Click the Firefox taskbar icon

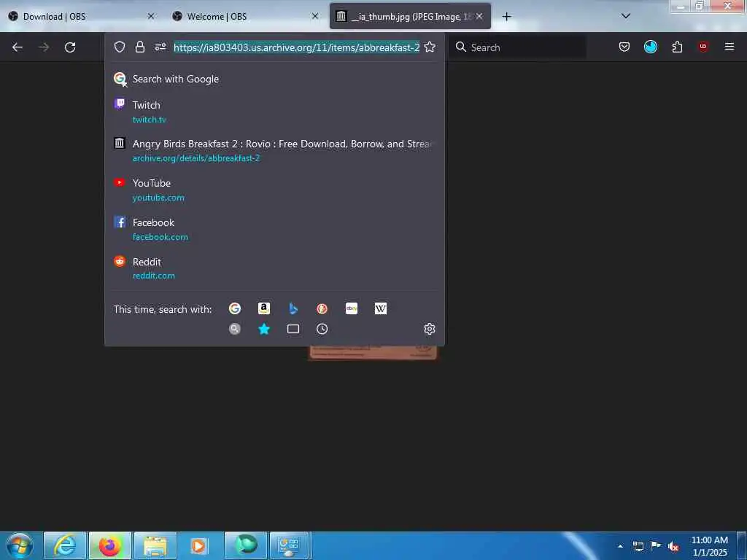(x=110, y=545)
